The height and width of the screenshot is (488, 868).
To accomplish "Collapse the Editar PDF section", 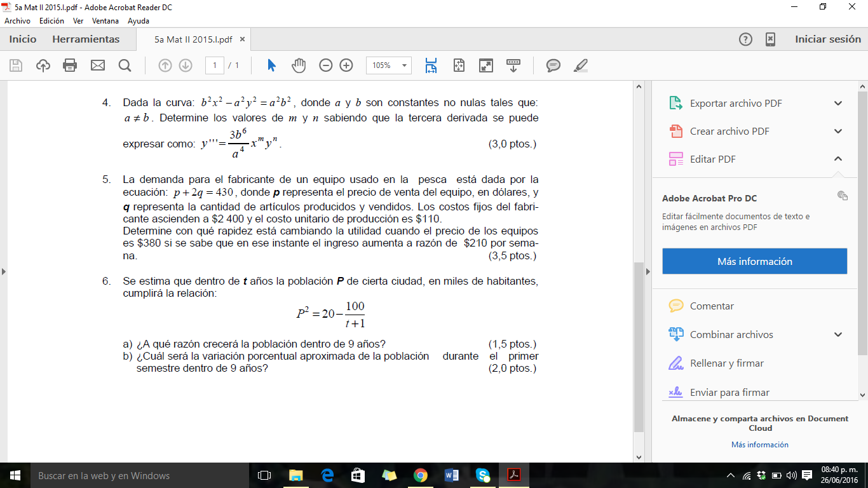I will click(x=838, y=159).
